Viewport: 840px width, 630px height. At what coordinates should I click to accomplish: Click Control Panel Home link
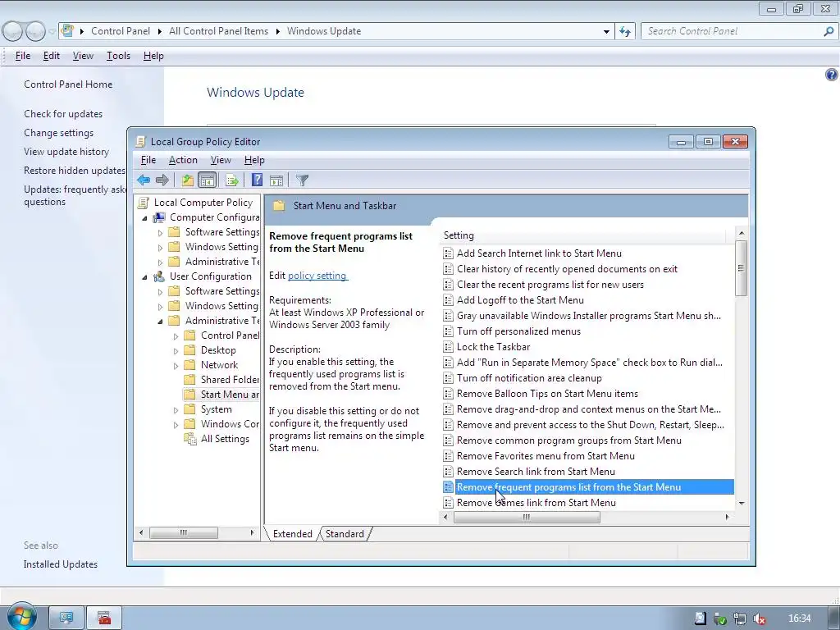(68, 84)
